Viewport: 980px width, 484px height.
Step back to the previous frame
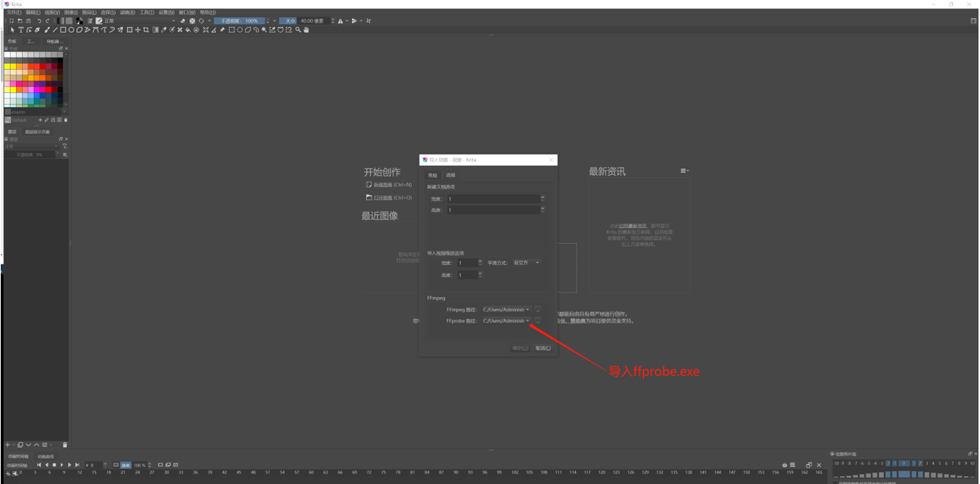coord(47,465)
